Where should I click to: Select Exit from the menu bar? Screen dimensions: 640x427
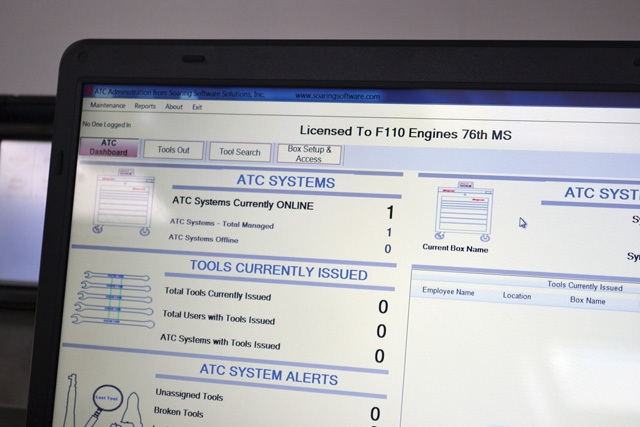[x=197, y=106]
